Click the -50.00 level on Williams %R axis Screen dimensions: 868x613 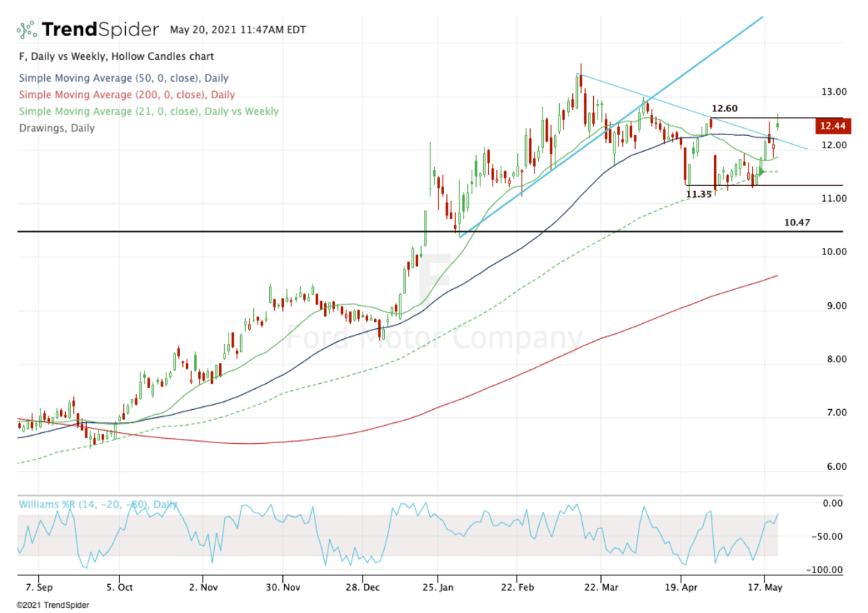(x=834, y=536)
